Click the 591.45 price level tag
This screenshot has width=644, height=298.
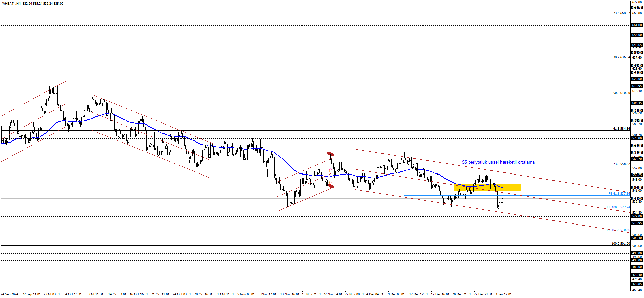pos(637,121)
